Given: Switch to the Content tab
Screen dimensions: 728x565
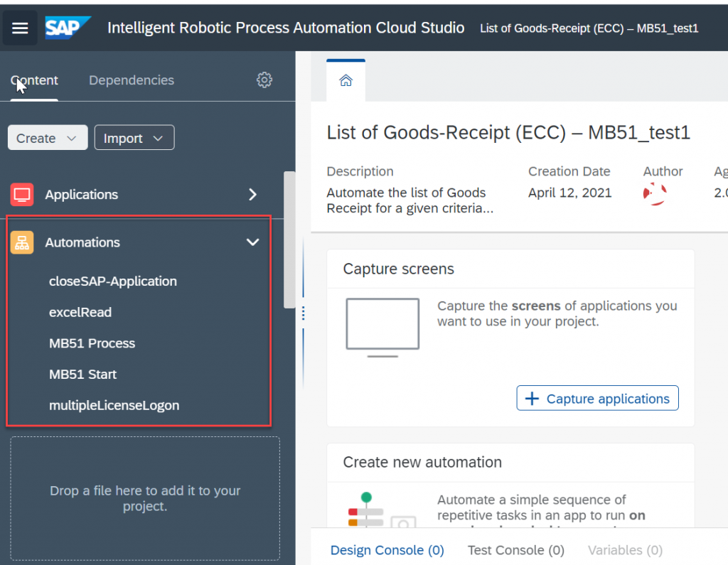Looking at the screenshot, I should tap(34, 80).
